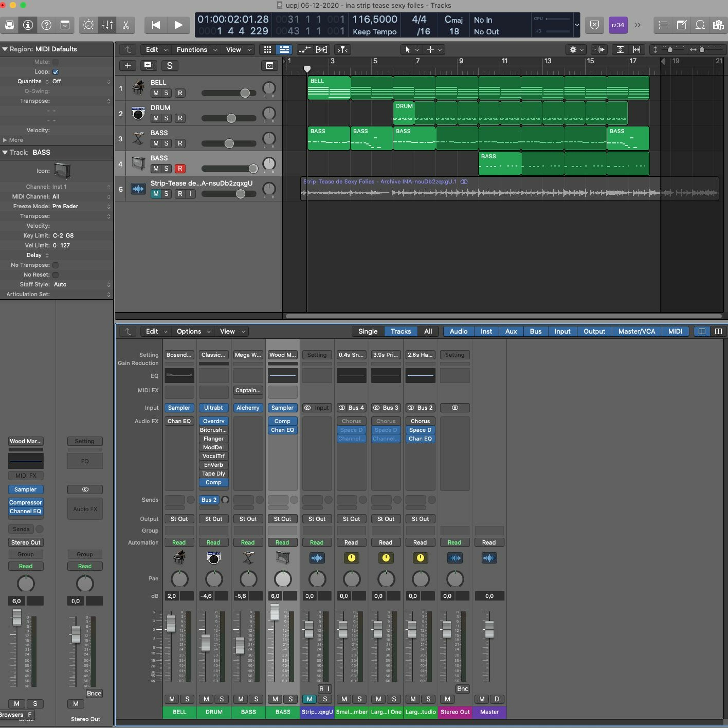Screen dimensions: 728x728
Task: Collapse the Region MIDI Defaults section
Action: [5, 49]
